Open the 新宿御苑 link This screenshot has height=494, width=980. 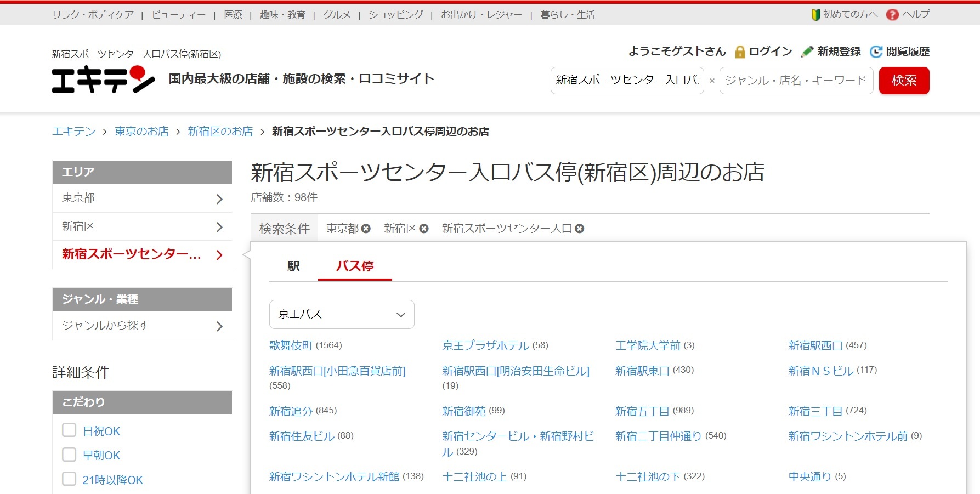(x=464, y=411)
